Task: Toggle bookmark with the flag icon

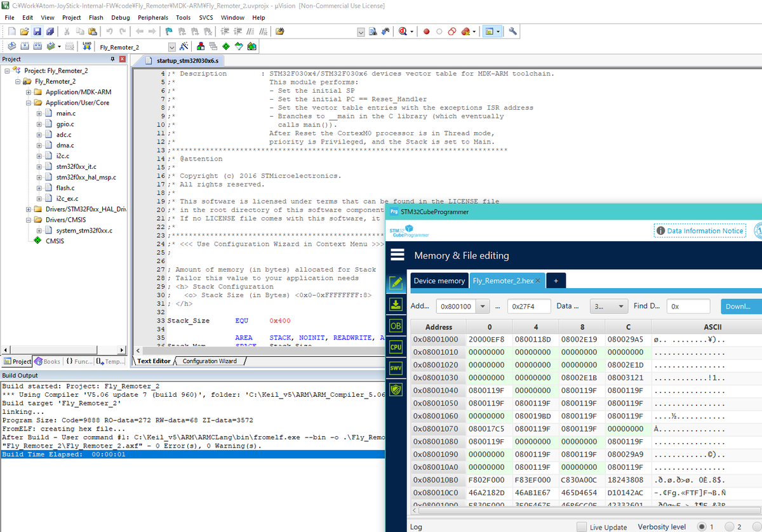Action: (169, 31)
